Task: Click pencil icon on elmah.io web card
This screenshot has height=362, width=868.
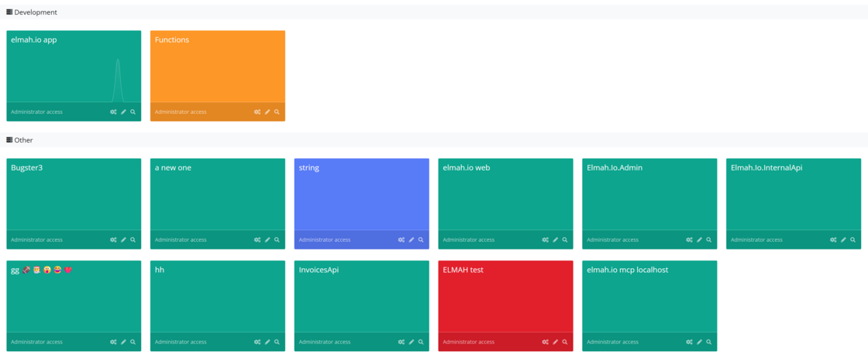Action: (x=555, y=240)
